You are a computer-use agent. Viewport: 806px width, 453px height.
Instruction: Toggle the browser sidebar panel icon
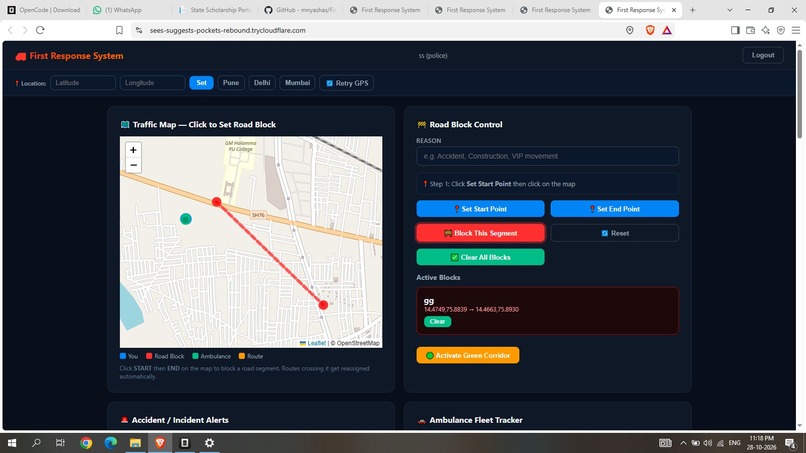click(735, 30)
